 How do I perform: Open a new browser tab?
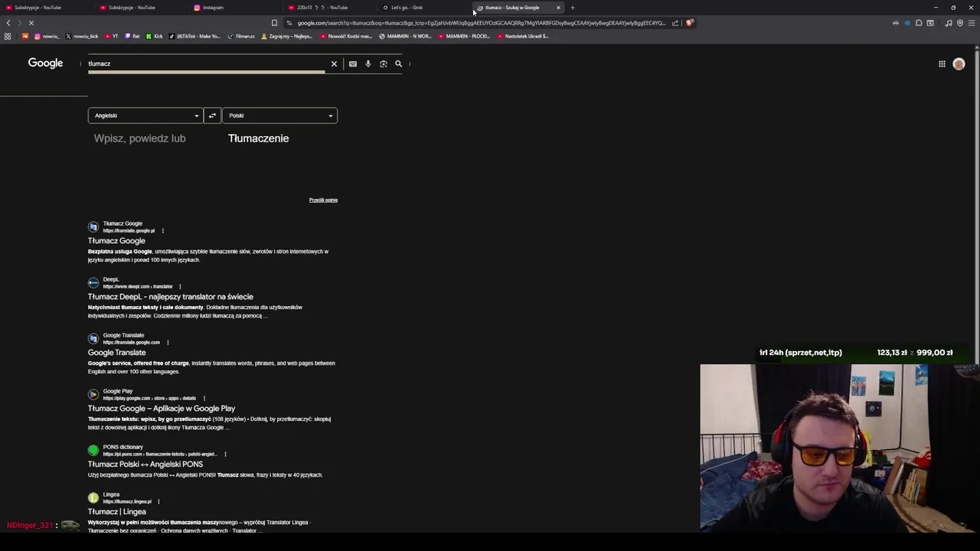tap(573, 8)
